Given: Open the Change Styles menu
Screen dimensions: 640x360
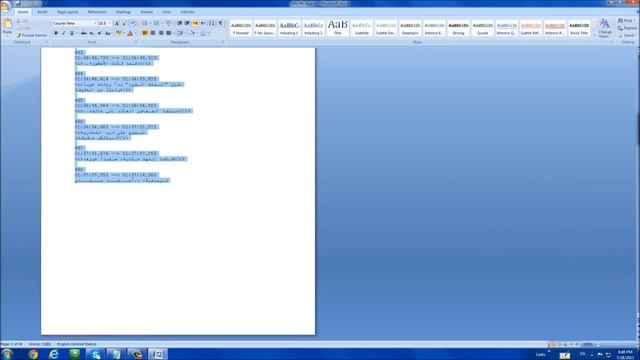Looking at the screenshot, I should (605, 28).
